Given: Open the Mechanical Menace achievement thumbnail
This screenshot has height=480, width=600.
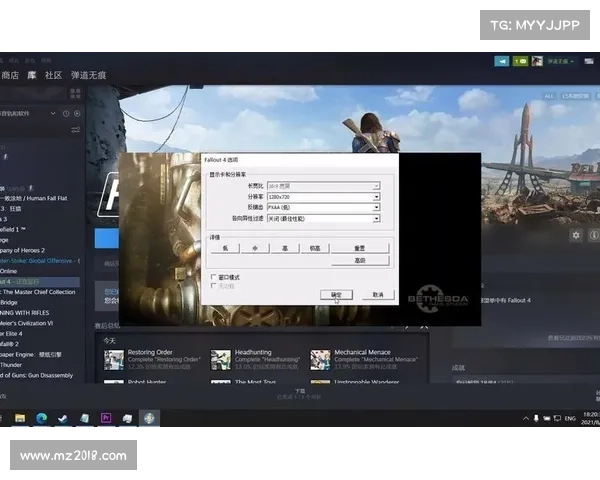Looking at the screenshot, I should 320,359.
